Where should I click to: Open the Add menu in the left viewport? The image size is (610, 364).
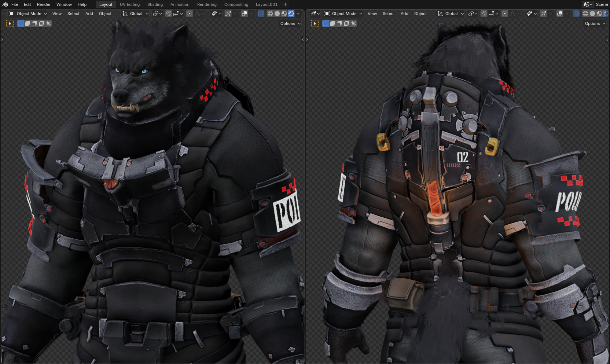(x=89, y=14)
